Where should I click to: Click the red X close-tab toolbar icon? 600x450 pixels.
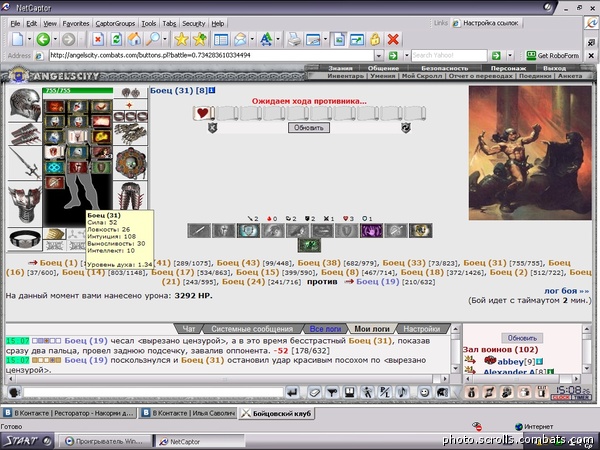click(393, 39)
